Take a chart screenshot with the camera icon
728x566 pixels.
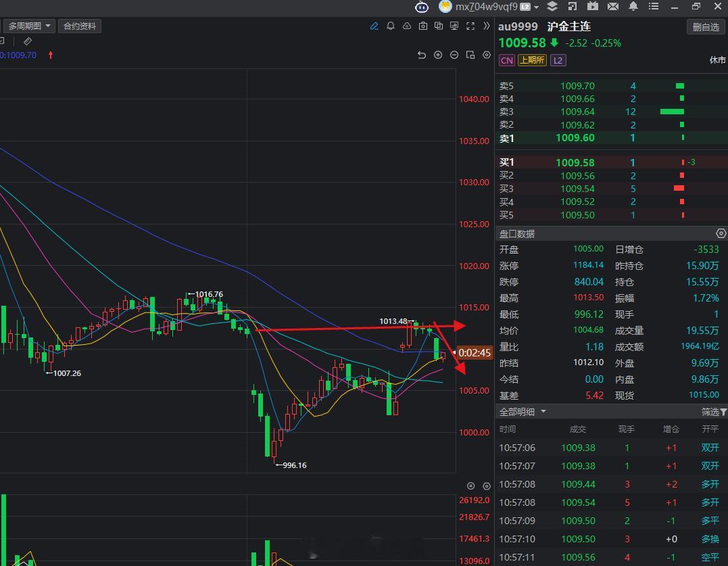422,26
